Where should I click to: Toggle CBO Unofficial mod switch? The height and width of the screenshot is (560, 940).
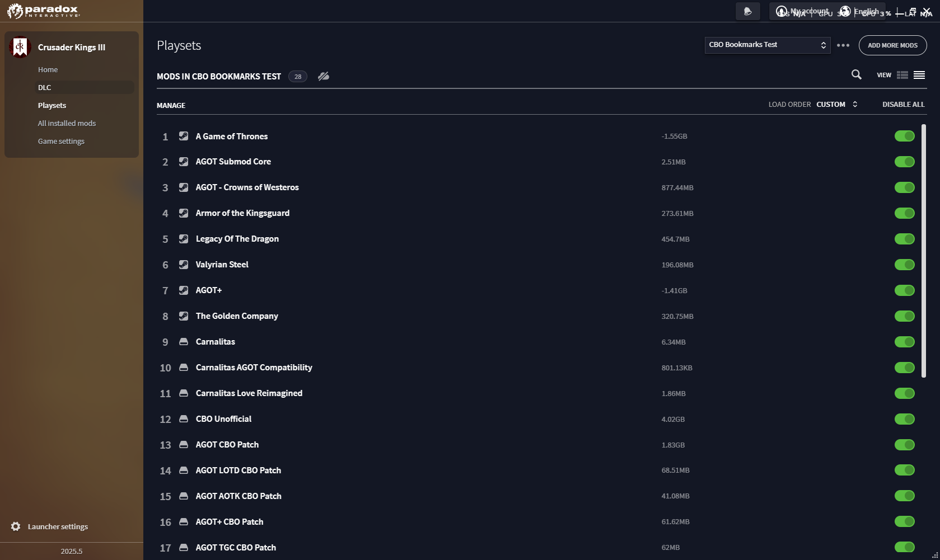tap(904, 419)
